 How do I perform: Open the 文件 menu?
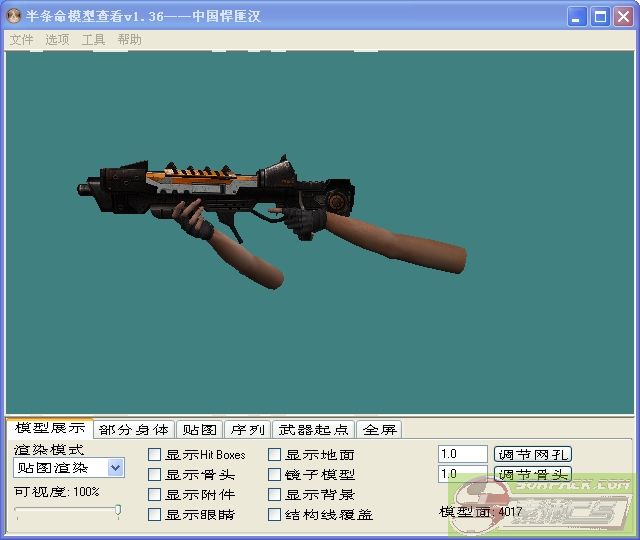(x=21, y=40)
